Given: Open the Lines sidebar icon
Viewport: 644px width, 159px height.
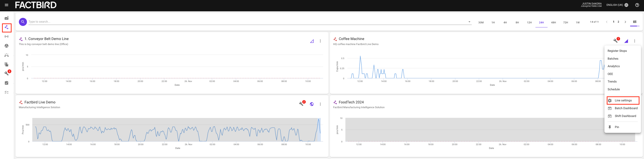Looking at the screenshot, I should [x=7, y=27].
